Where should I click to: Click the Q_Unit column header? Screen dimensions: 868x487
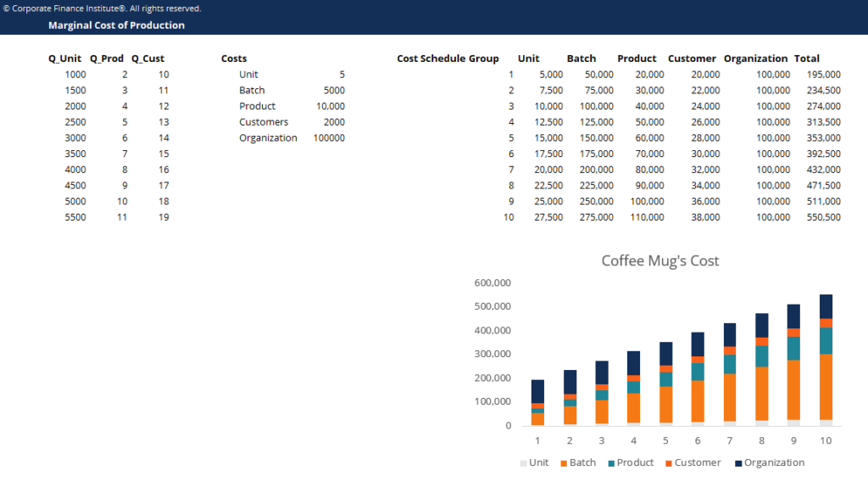tap(64, 59)
